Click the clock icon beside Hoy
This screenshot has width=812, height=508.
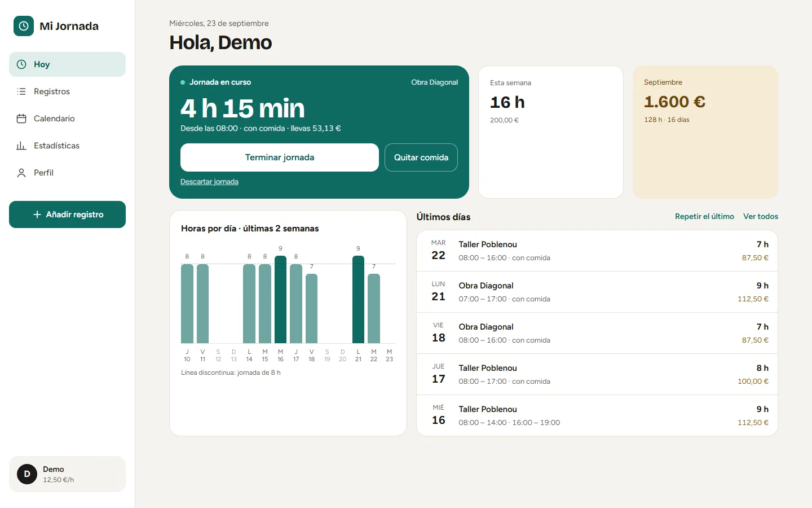pyautogui.click(x=21, y=64)
